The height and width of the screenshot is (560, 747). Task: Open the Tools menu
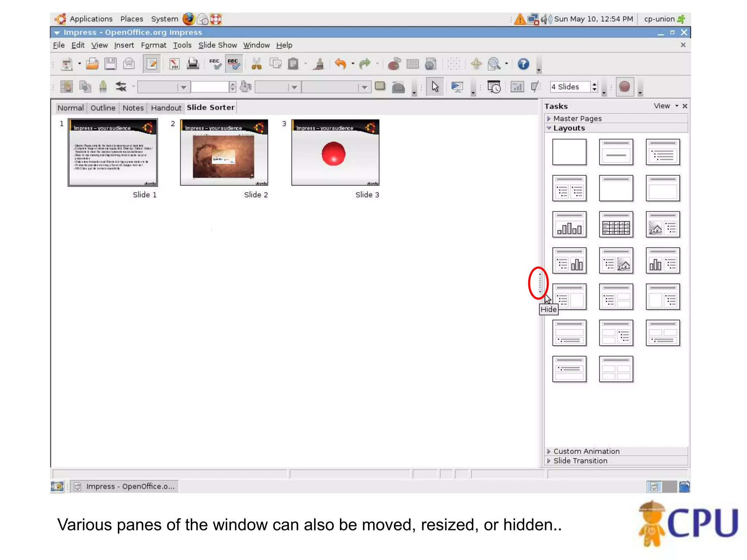tap(182, 45)
